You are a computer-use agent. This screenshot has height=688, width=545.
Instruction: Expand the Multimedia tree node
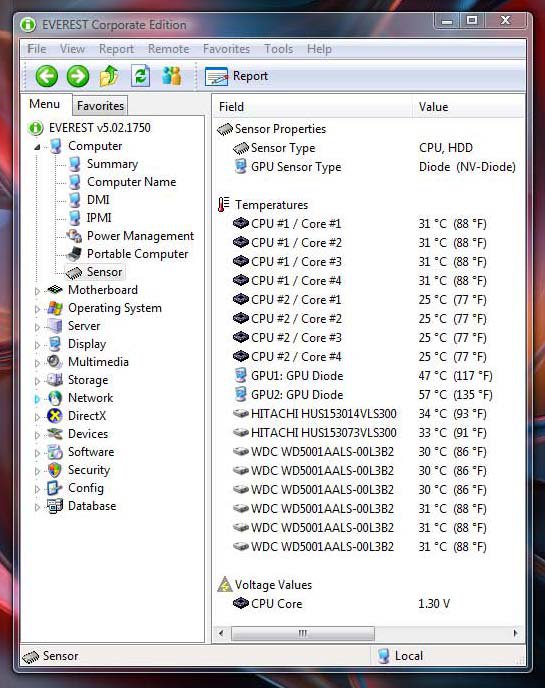(x=37, y=362)
